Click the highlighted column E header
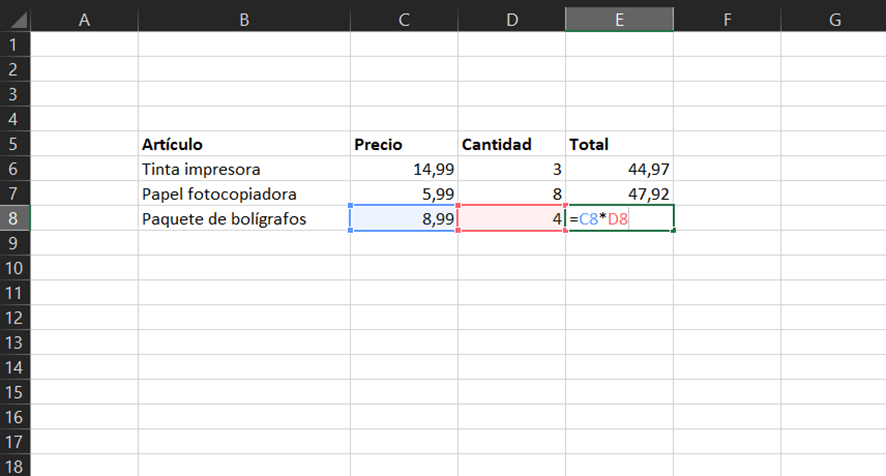This screenshot has width=886, height=476. pyautogui.click(x=619, y=17)
